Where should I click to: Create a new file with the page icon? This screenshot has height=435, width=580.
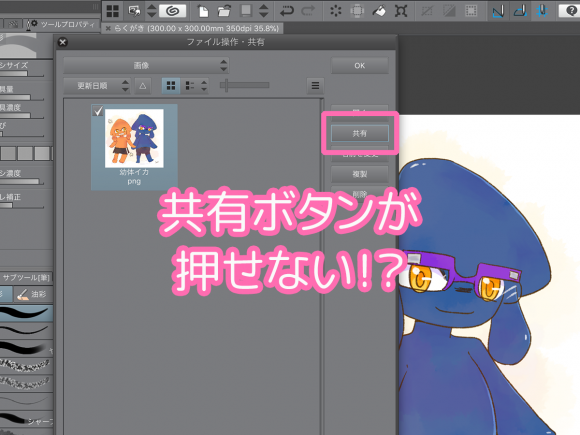tap(203, 11)
